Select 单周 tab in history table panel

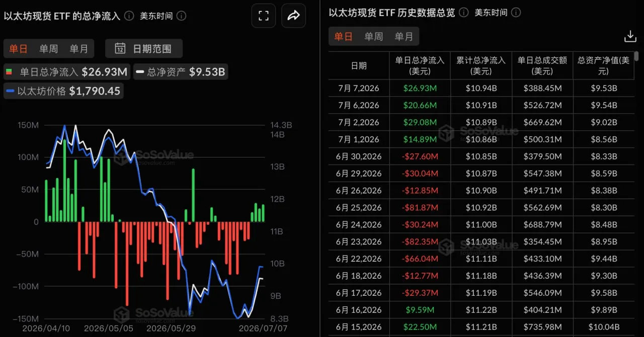click(374, 36)
